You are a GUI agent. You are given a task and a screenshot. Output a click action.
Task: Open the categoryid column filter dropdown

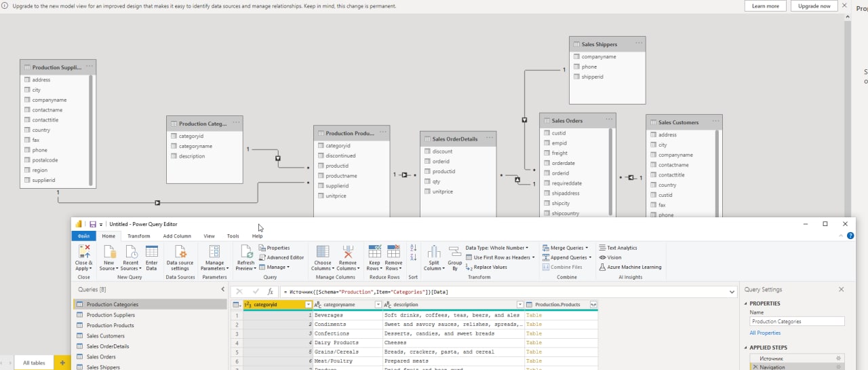[309, 305]
